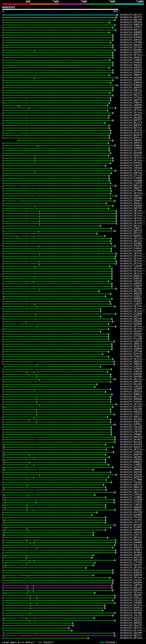The image size is (146, 644).
Task: Open hit UniRef100_A9S181
Action: point(131,22)
